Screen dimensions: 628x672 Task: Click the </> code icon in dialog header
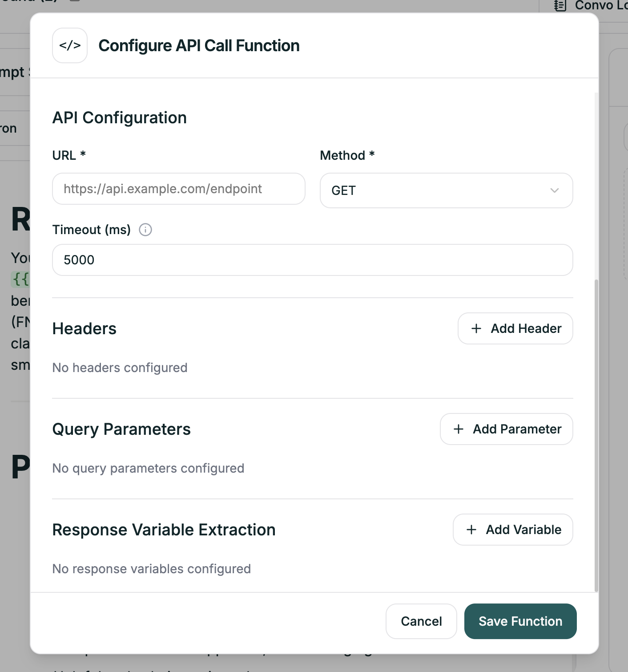click(x=70, y=45)
